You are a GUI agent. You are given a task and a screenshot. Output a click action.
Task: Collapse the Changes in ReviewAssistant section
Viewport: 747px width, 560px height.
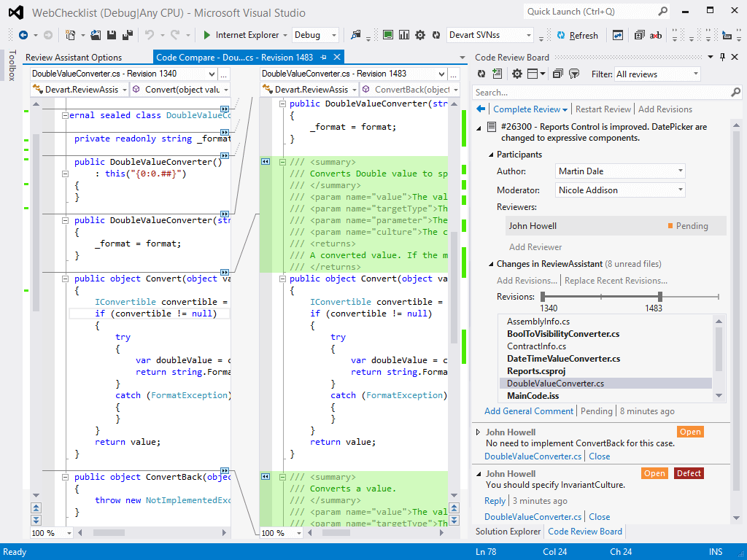491,264
